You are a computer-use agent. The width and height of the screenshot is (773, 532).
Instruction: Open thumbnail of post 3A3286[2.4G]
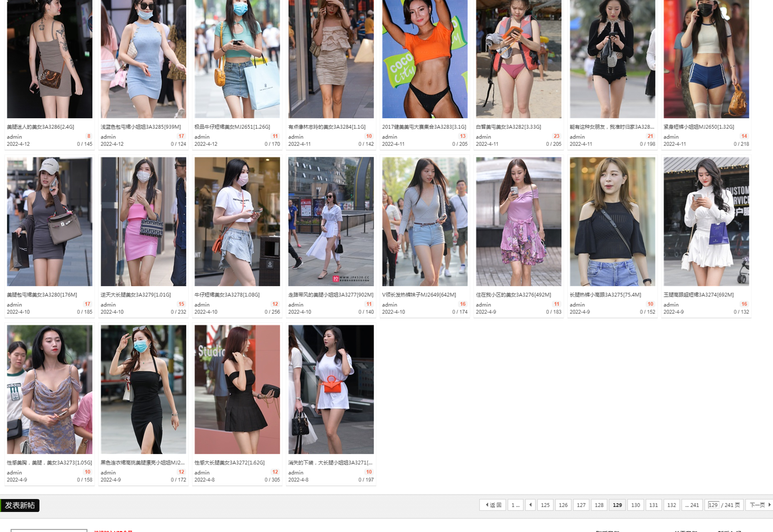(50, 59)
